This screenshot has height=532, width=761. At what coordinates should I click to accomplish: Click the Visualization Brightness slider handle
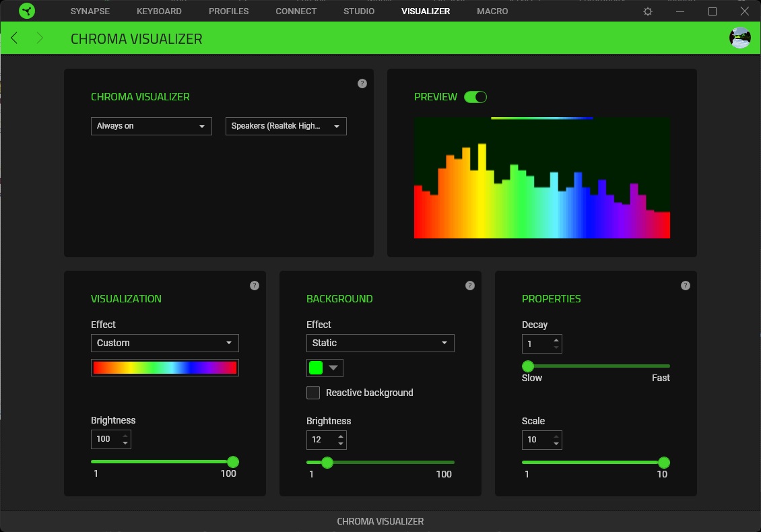click(x=233, y=462)
